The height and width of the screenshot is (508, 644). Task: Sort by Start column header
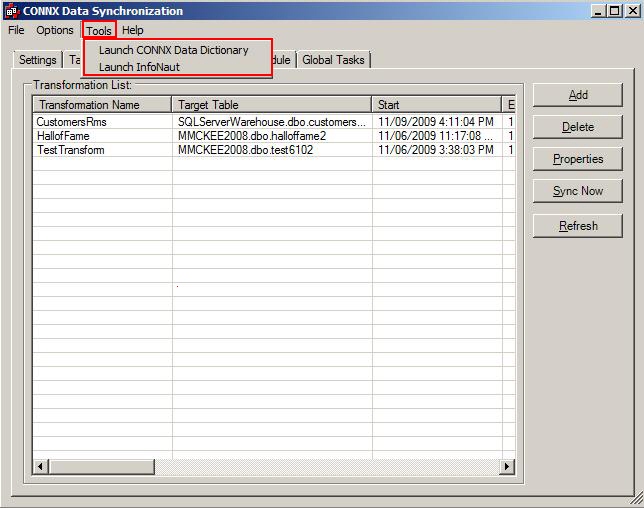[437, 105]
